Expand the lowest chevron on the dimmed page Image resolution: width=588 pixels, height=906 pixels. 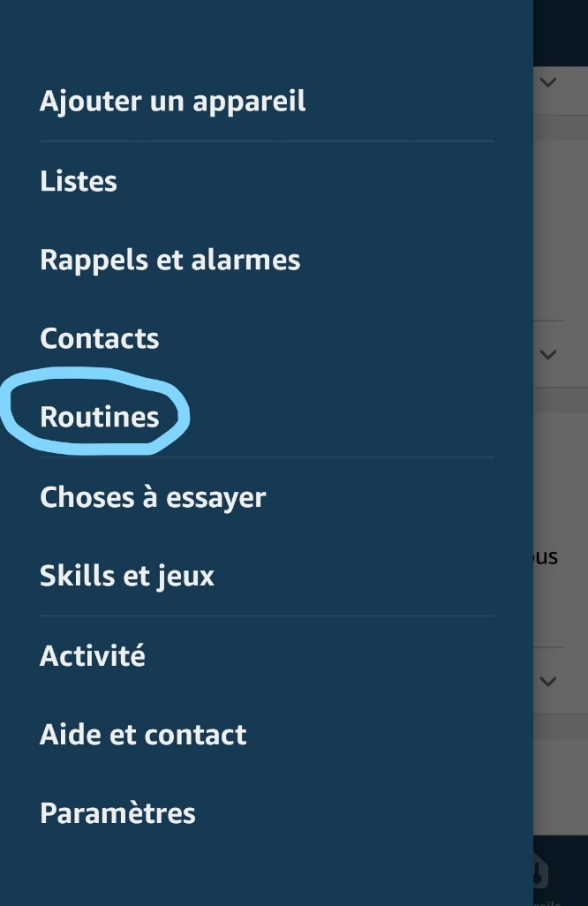point(548,681)
